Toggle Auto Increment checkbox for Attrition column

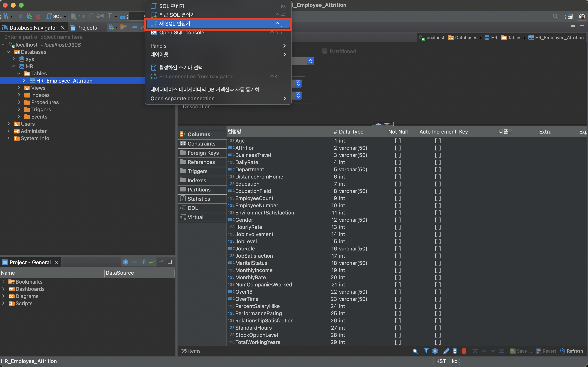coord(438,148)
